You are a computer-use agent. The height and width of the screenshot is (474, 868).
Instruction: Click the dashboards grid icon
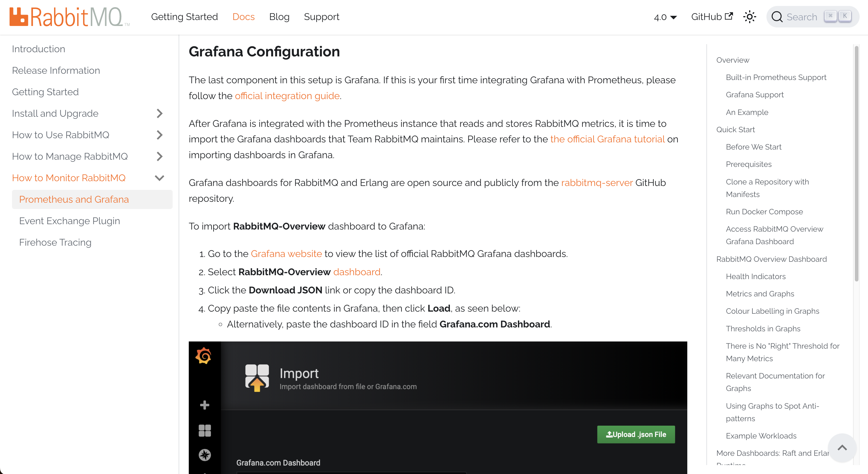[205, 431]
